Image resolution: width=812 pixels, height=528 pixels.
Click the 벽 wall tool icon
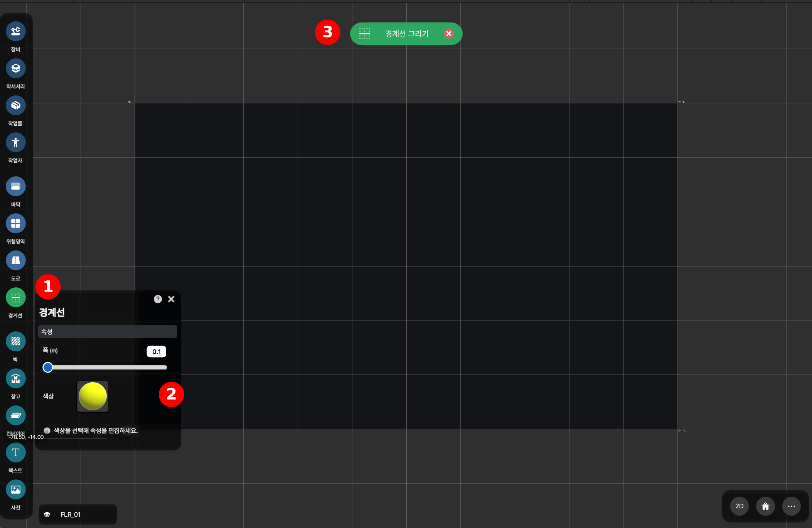pyautogui.click(x=15, y=341)
